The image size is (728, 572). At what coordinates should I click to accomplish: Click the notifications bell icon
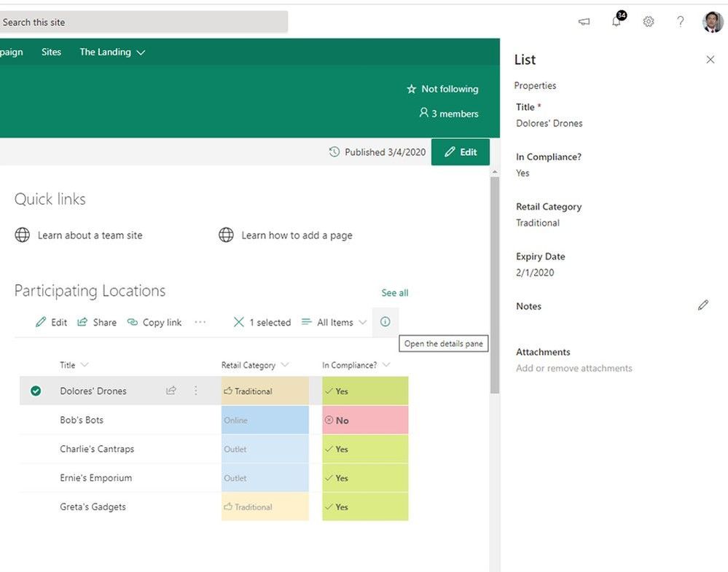(617, 22)
